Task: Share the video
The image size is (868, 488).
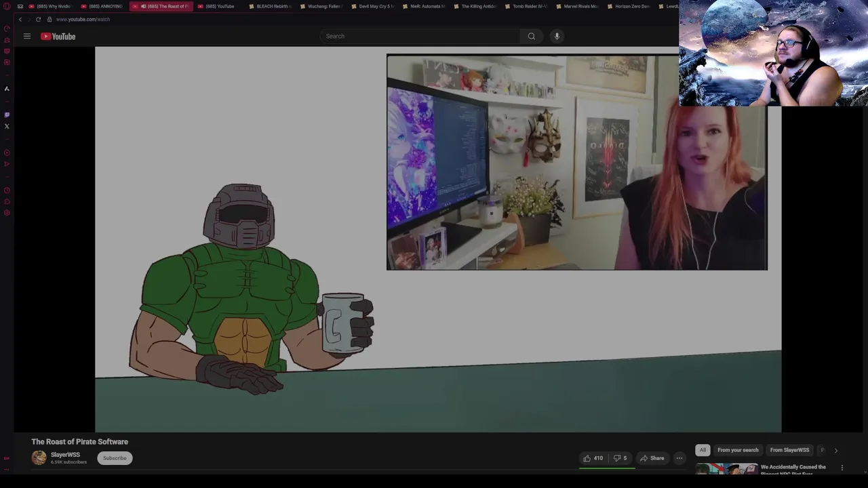Action: coord(652,458)
